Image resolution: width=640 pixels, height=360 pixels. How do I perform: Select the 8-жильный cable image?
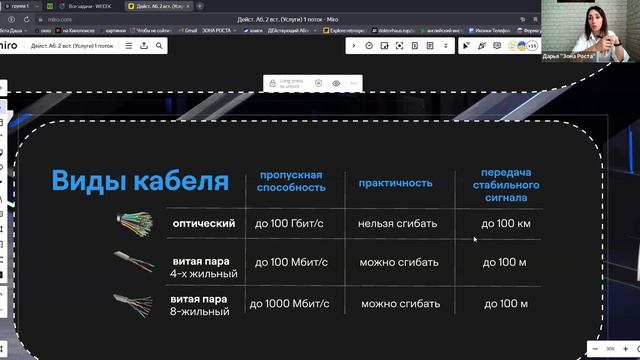(x=133, y=305)
